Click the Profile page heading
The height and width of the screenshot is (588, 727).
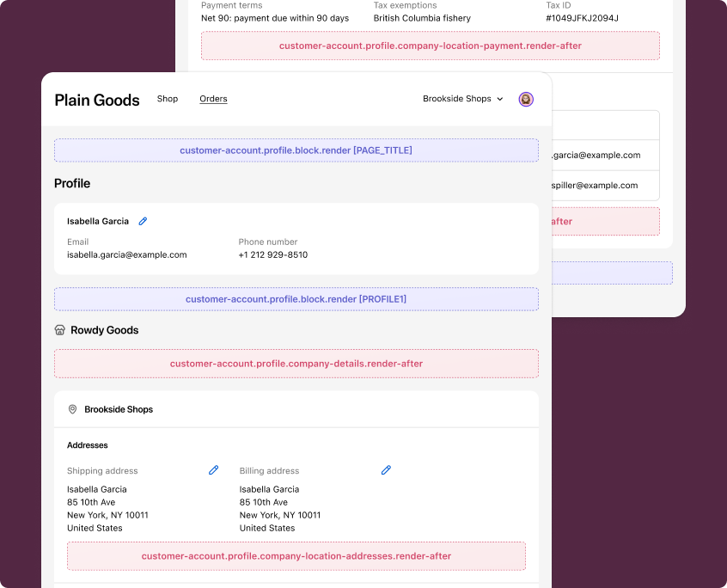point(72,184)
